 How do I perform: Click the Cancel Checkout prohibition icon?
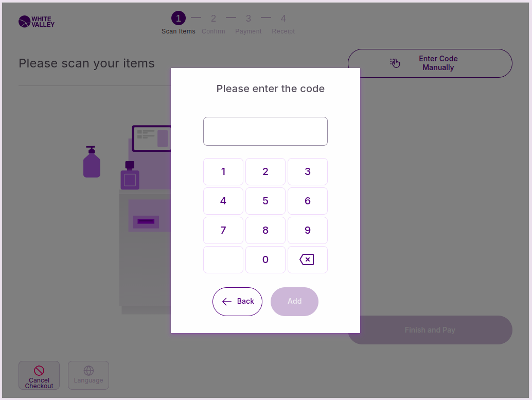pyautogui.click(x=39, y=371)
